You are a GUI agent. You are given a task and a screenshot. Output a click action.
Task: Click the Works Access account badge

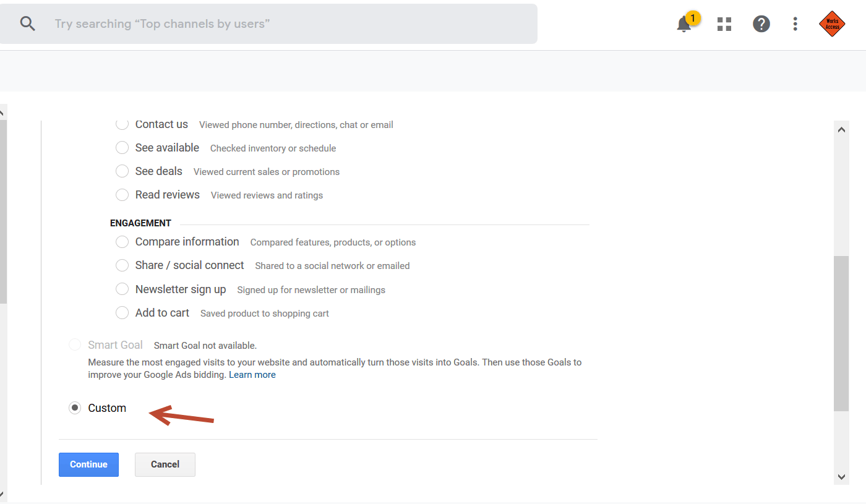coord(832,23)
